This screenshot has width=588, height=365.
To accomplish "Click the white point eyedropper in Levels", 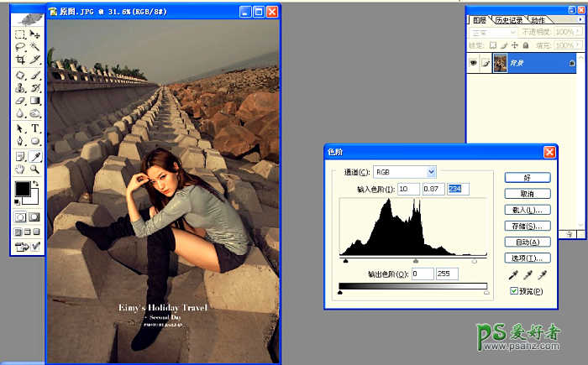I will tap(540, 274).
